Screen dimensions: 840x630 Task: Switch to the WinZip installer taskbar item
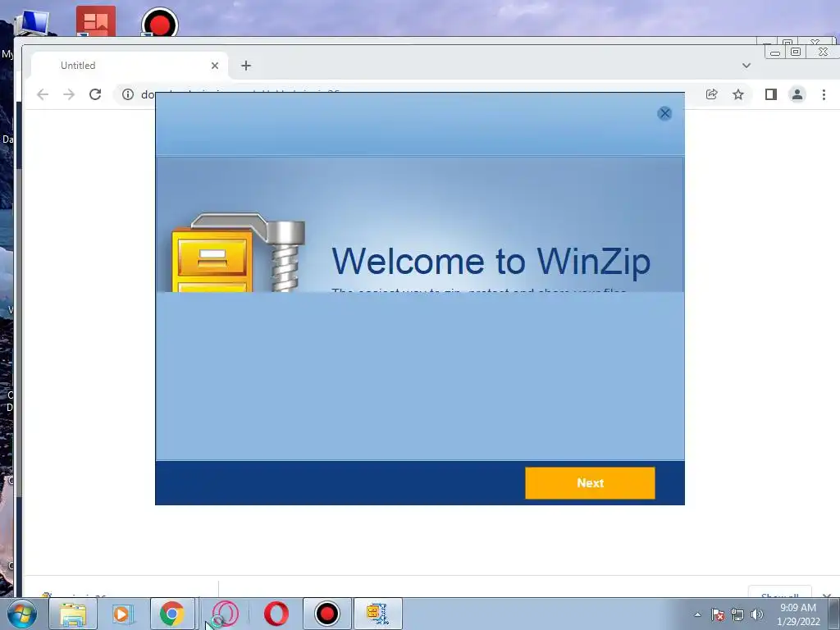tap(377, 614)
